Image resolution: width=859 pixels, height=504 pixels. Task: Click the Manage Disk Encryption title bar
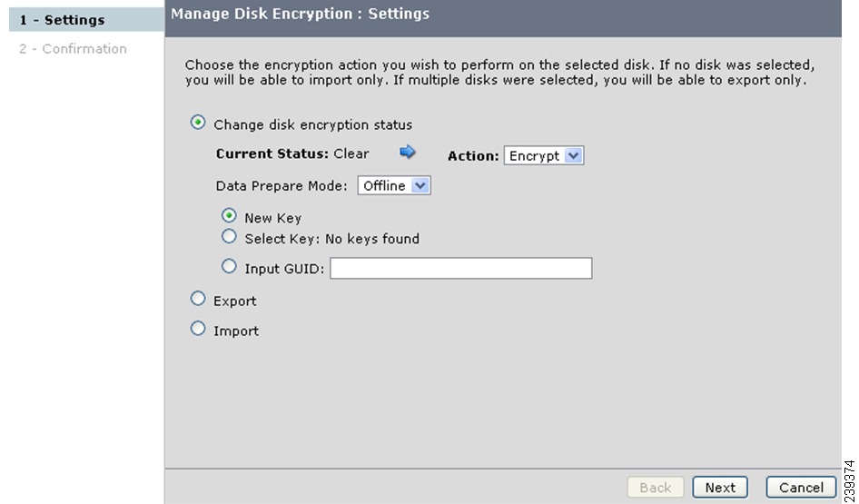503,18
